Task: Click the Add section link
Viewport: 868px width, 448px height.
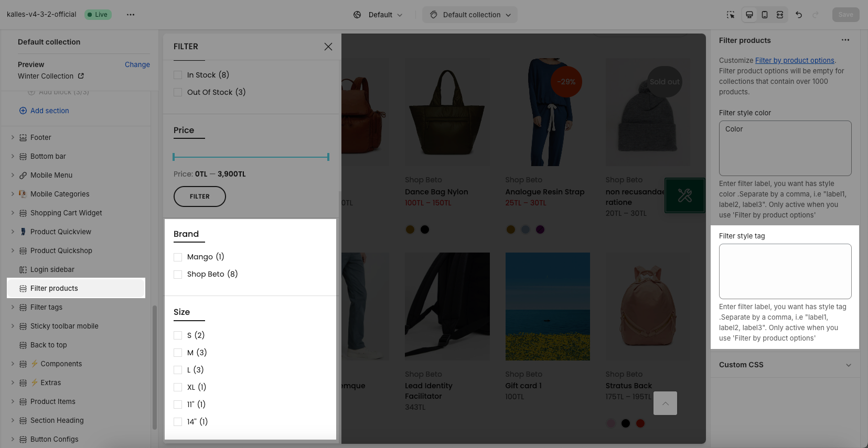Action: click(50, 111)
